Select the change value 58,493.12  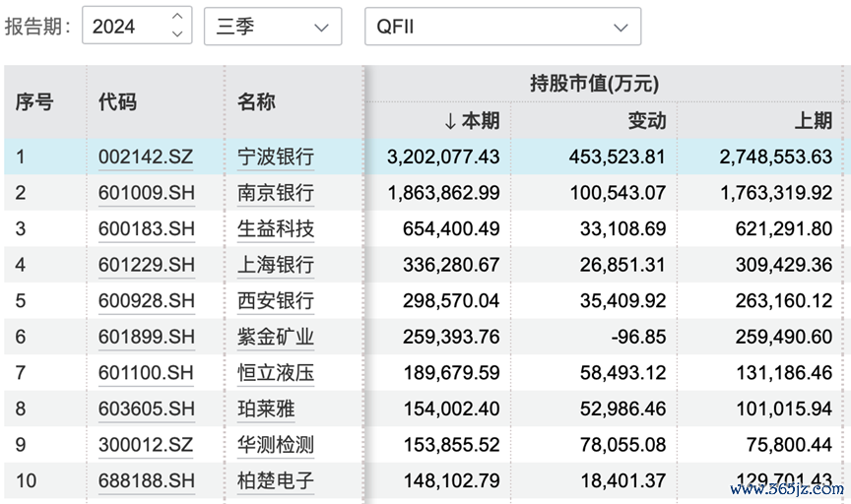pos(623,373)
